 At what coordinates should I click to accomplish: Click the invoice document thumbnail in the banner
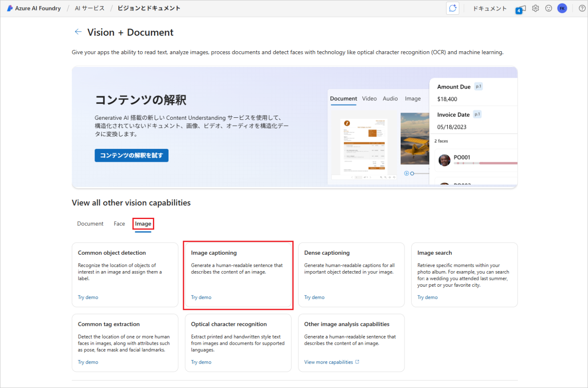point(364,145)
